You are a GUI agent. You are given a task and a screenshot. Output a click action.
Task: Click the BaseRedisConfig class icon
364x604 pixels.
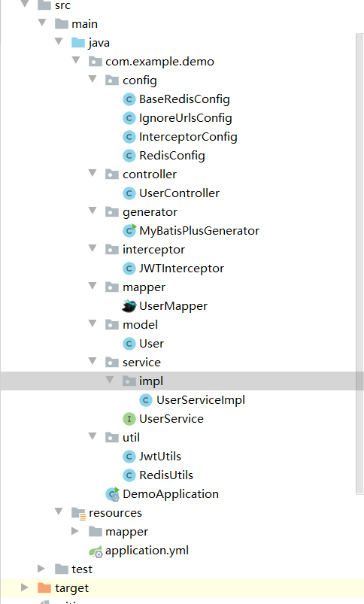click(x=129, y=99)
